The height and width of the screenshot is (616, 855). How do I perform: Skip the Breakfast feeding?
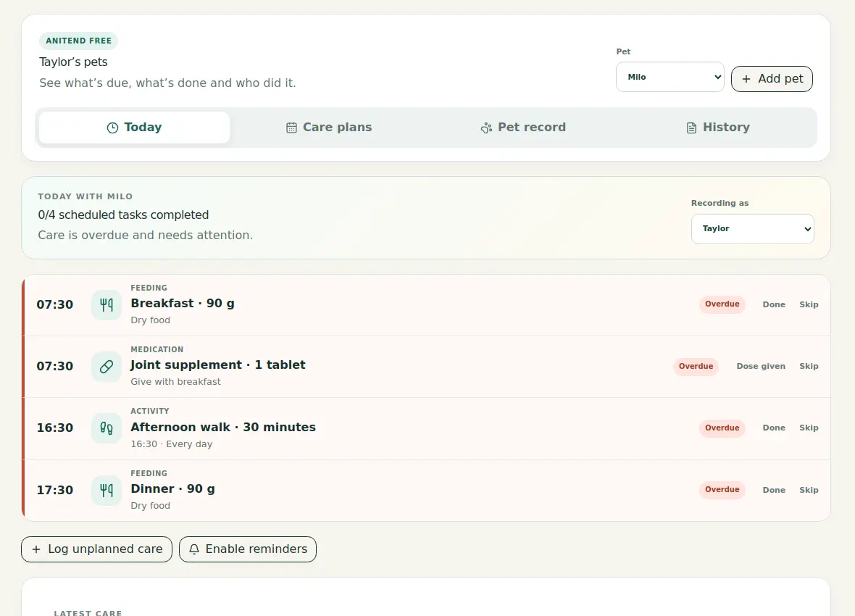809,304
